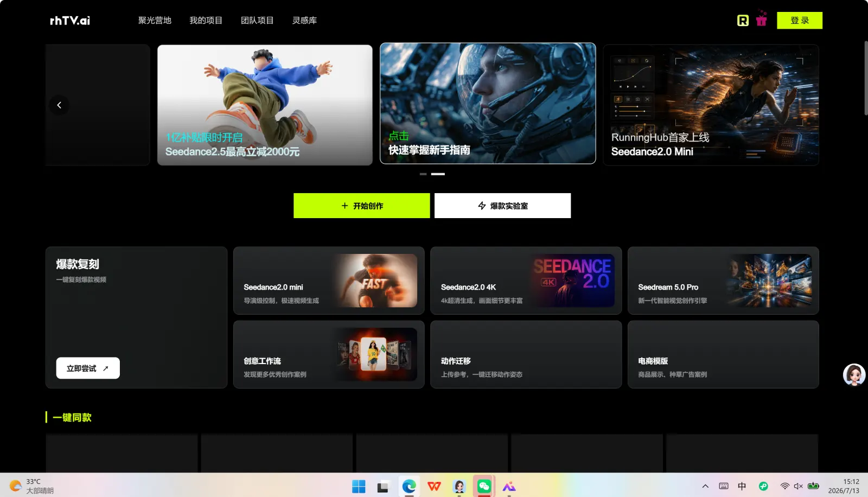Click the touch keyboard tray icon
This screenshot has width=868, height=497.
coord(724,486)
